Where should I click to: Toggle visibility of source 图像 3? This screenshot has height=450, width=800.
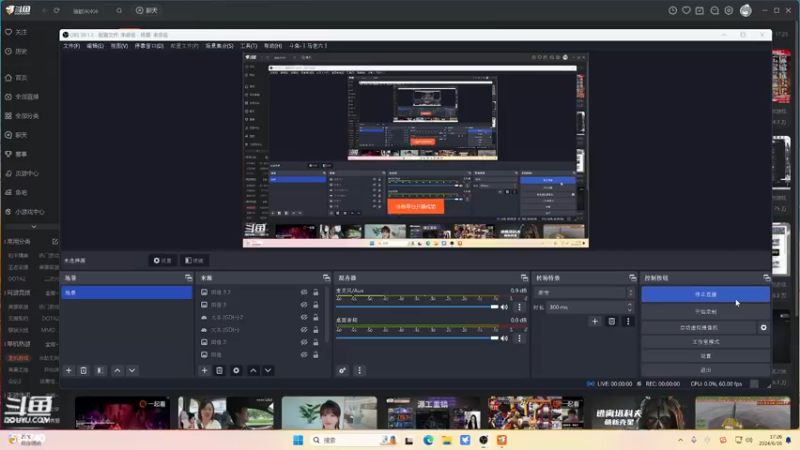(304, 305)
